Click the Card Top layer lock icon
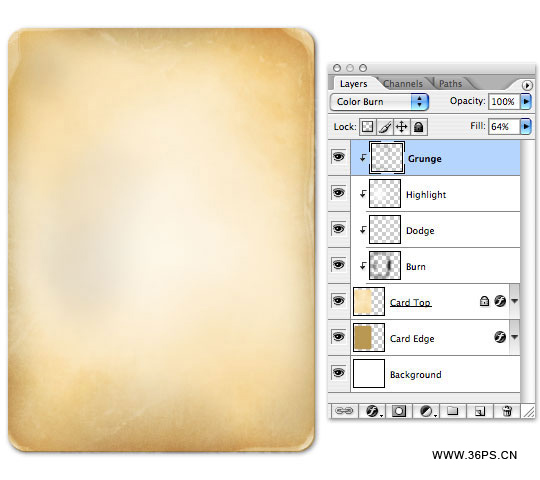 pos(484,301)
